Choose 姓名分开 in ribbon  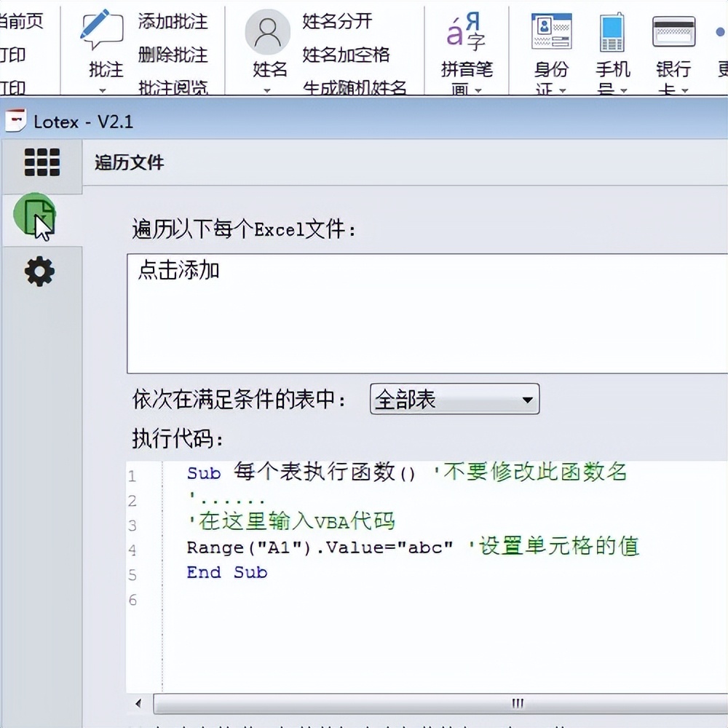pyautogui.click(x=337, y=21)
